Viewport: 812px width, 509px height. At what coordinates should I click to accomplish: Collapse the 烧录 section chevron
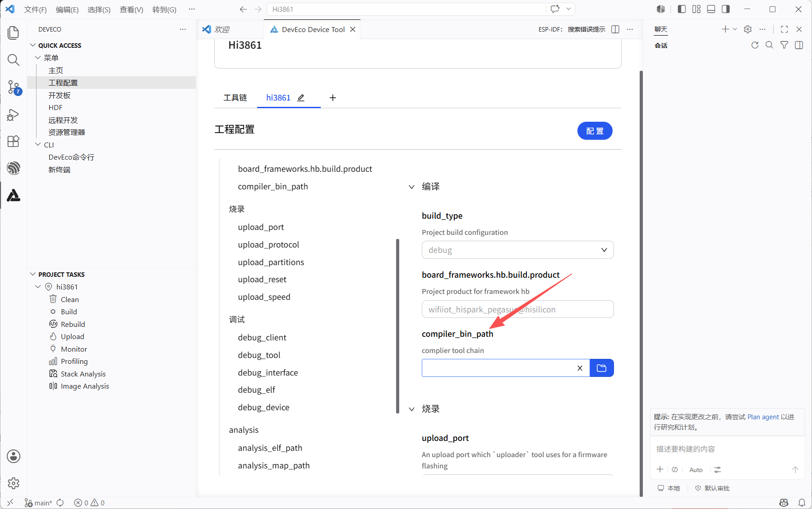pos(411,409)
